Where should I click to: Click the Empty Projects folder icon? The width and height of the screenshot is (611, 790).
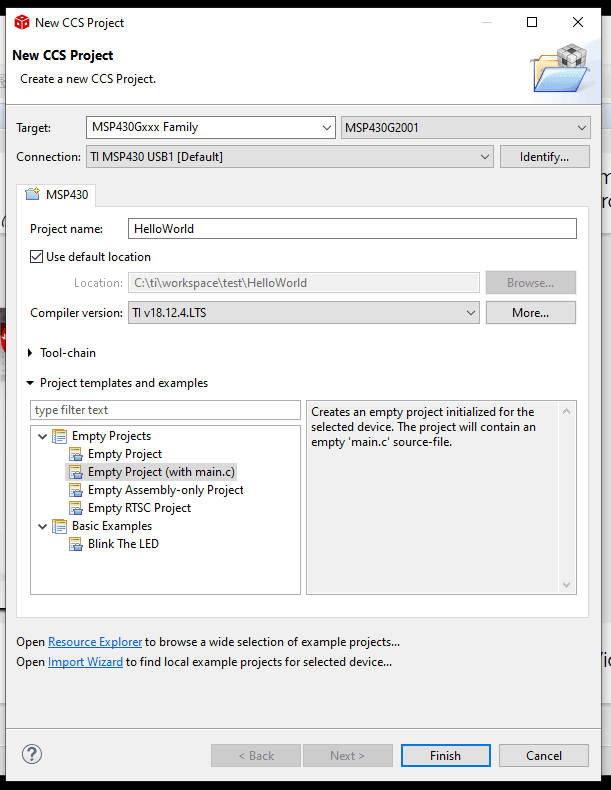point(59,436)
